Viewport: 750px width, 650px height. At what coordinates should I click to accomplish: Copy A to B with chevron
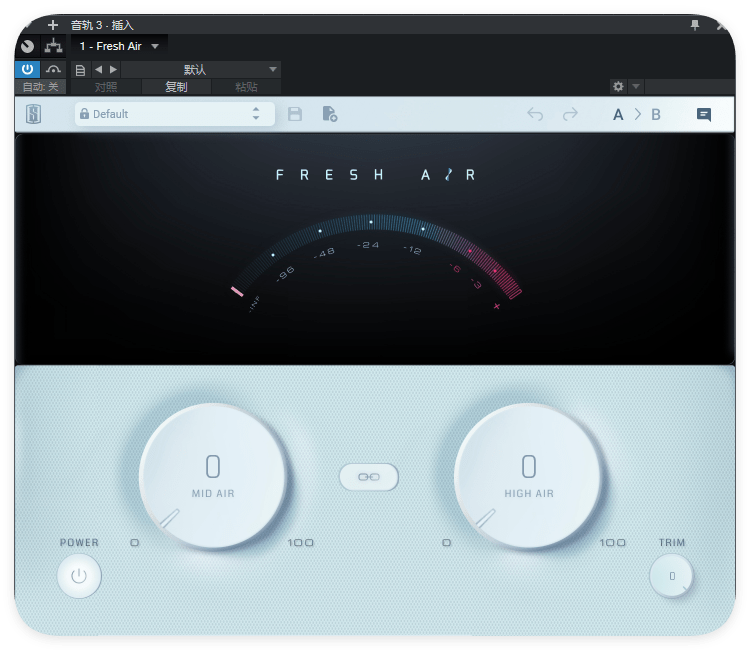point(638,114)
